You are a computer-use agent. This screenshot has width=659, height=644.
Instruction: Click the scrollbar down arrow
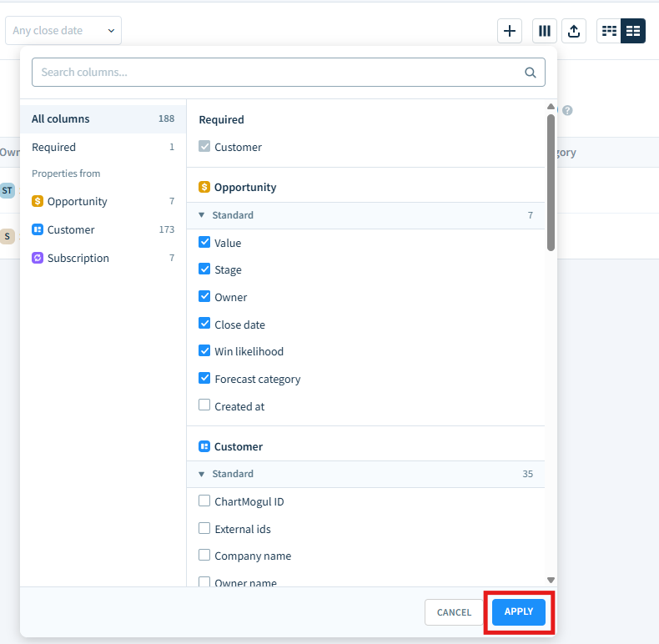click(x=551, y=580)
